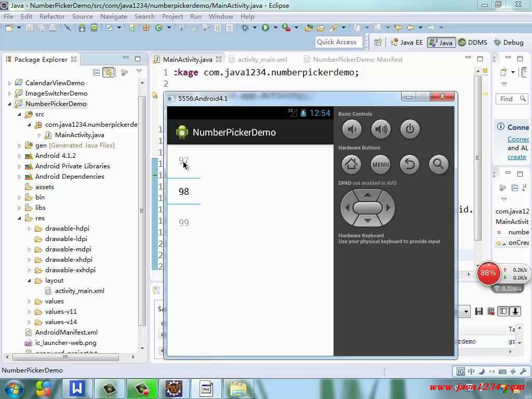Viewport: 532px width, 399px height.
Task: Click Open Perspective icon
Action: click(x=378, y=43)
